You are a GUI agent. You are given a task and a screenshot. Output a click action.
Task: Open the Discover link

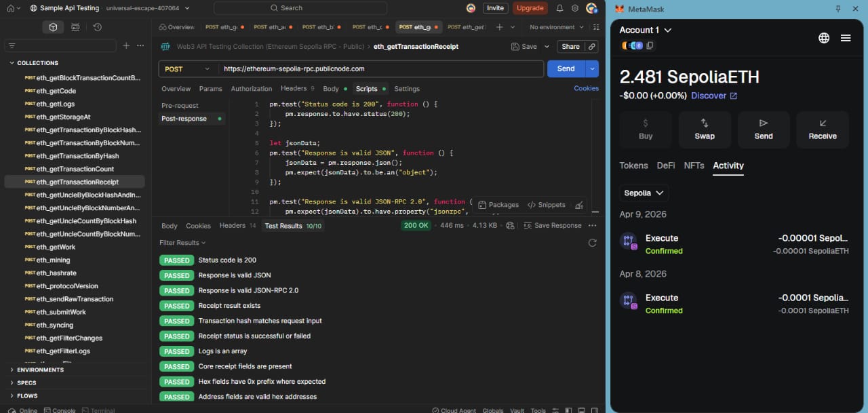[x=714, y=96]
